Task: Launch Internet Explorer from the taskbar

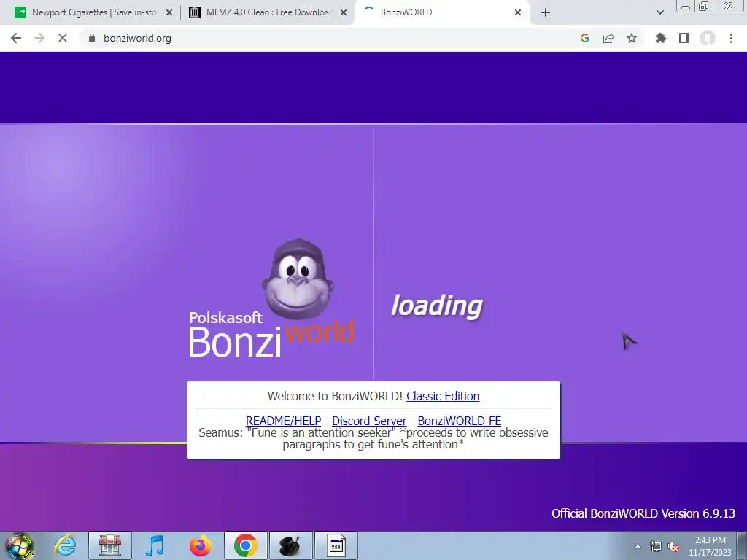Action: click(x=65, y=545)
